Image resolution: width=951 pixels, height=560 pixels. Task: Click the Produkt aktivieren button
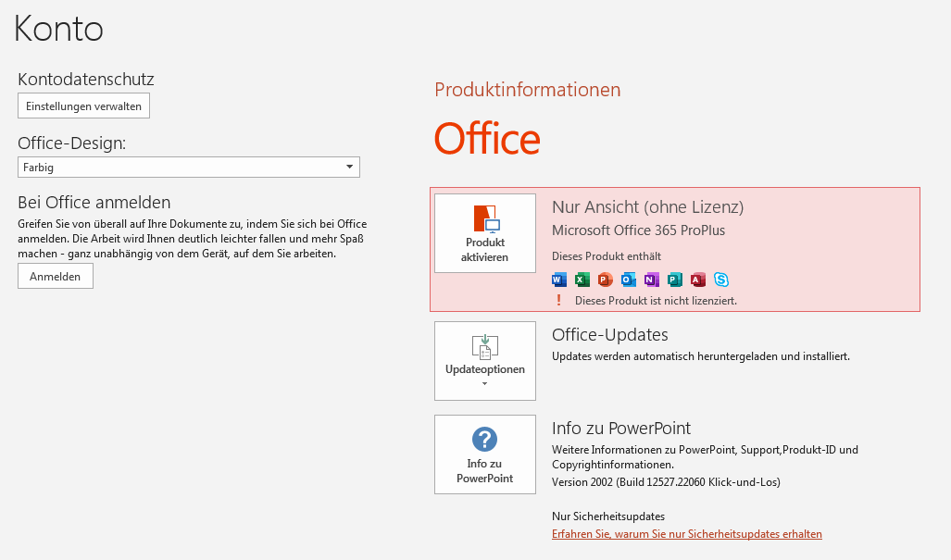point(485,233)
